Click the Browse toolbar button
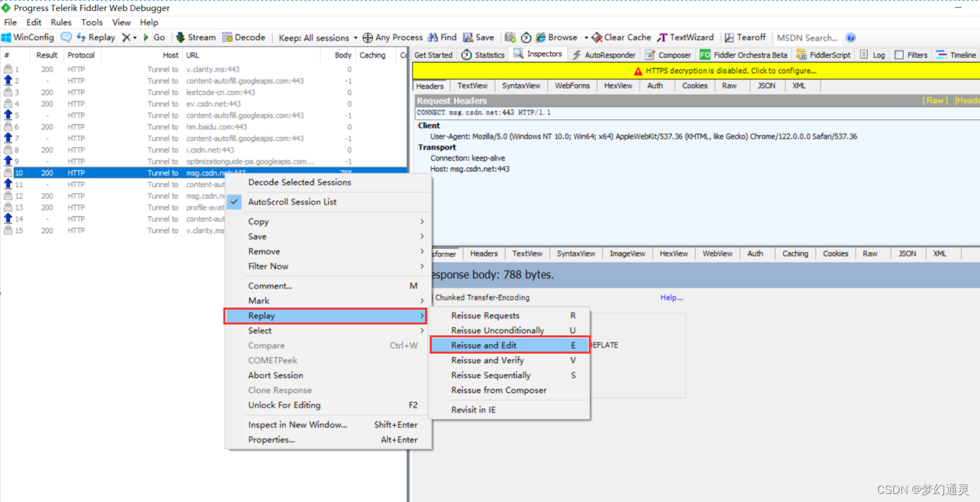 coord(557,38)
